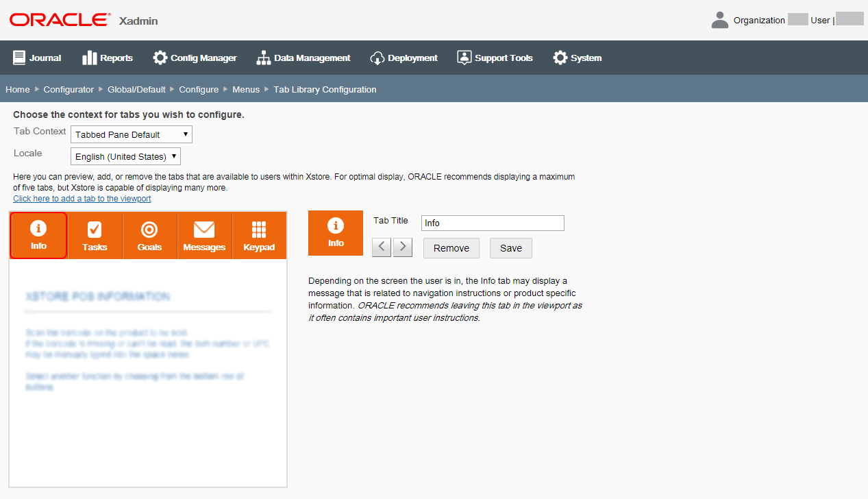Viewport: 868px width, 499px height.
Task: Click the XSTORE POS INFORMATION heading
Action: (x=97, y=297)
